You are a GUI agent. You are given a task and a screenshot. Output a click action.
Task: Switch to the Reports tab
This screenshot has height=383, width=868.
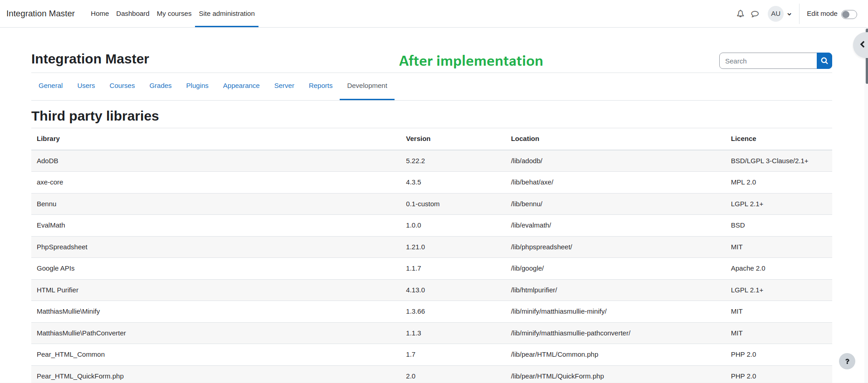tap(321, 86)
